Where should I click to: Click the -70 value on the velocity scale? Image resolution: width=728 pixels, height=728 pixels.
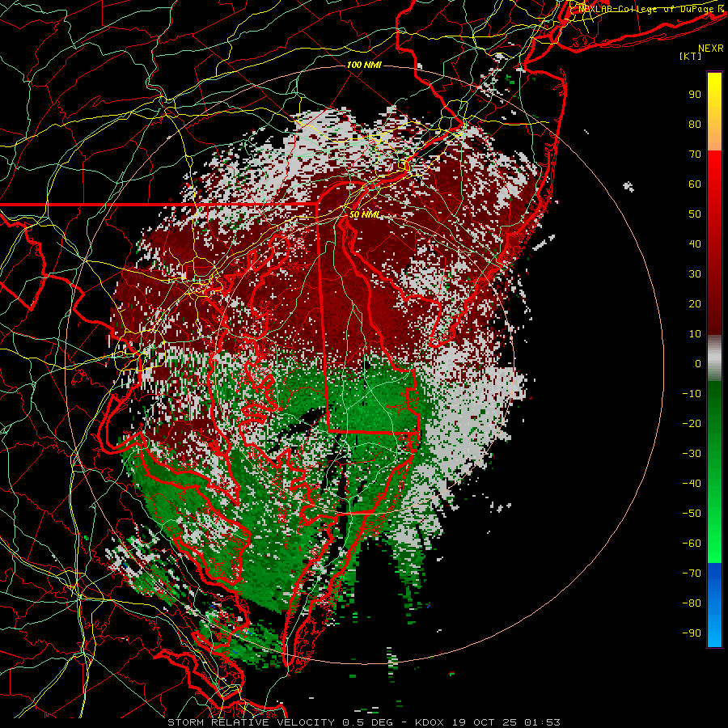click(692, 574)
